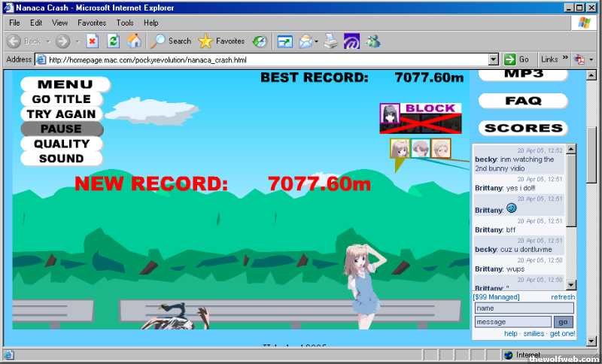Click the chat message input field
The image size is (602, 364).
click(x=512, y=322)
